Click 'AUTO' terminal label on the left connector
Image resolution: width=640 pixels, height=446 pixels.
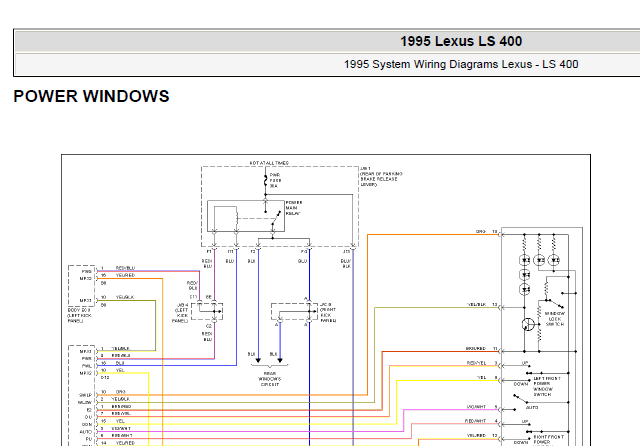(85, 432)
